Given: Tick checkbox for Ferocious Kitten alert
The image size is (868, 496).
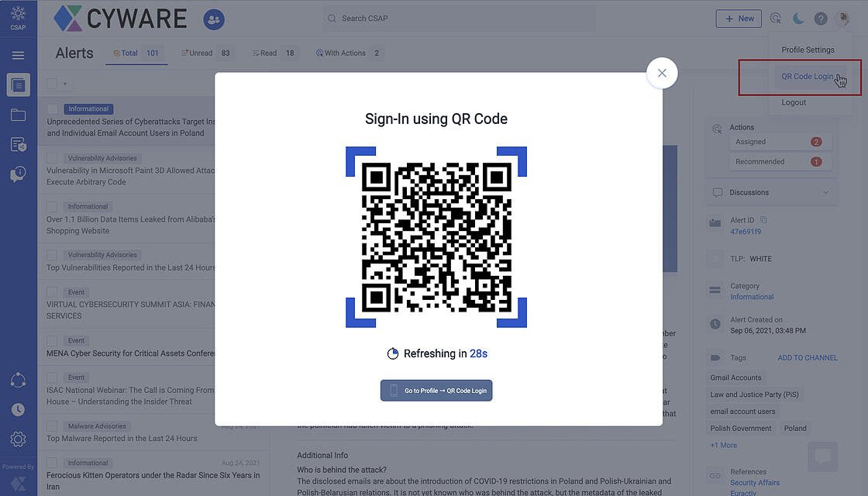Looking at the screenshot, I should 52,463.
